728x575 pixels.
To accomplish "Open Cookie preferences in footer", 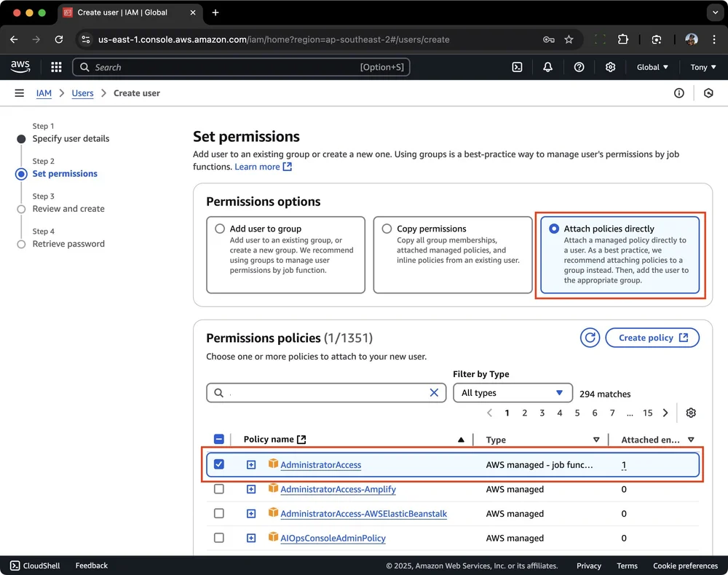I will click(685, 566).
